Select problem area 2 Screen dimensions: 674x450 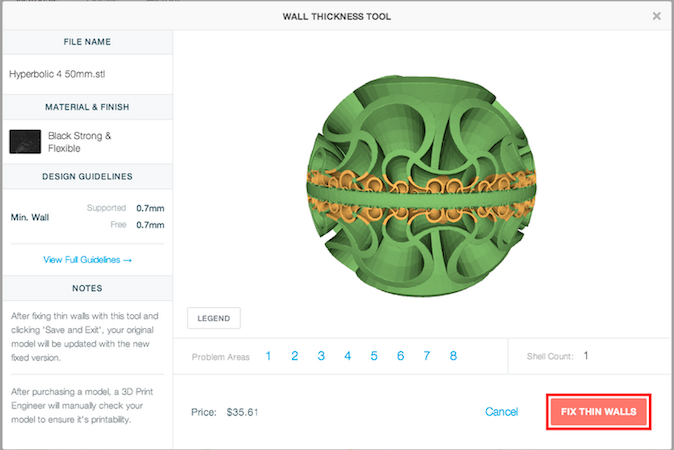point(294,356)
